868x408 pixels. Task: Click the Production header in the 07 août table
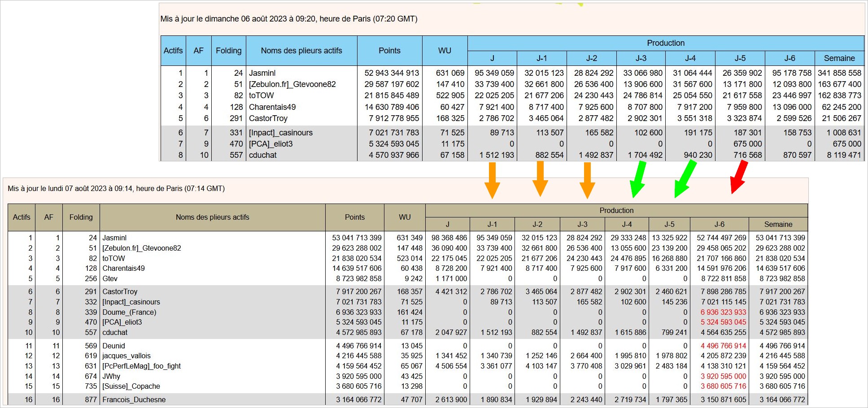click(x=616, y=210)
